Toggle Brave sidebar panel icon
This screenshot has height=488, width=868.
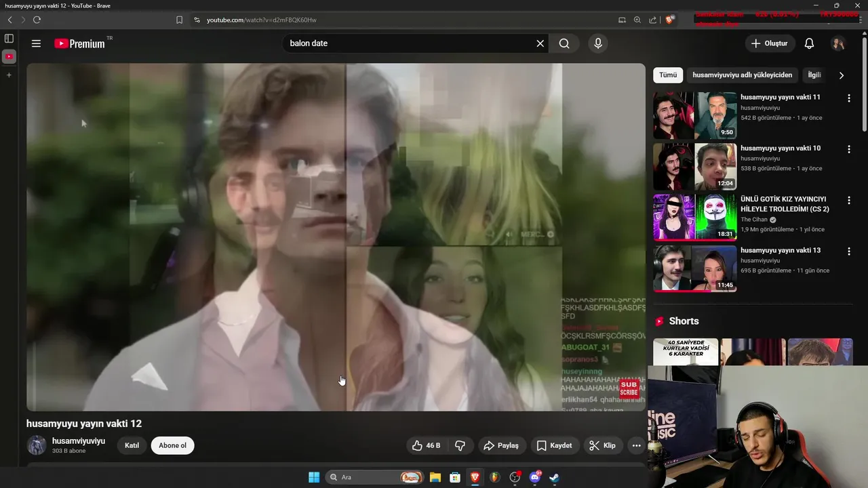click(x=9, y=39)
